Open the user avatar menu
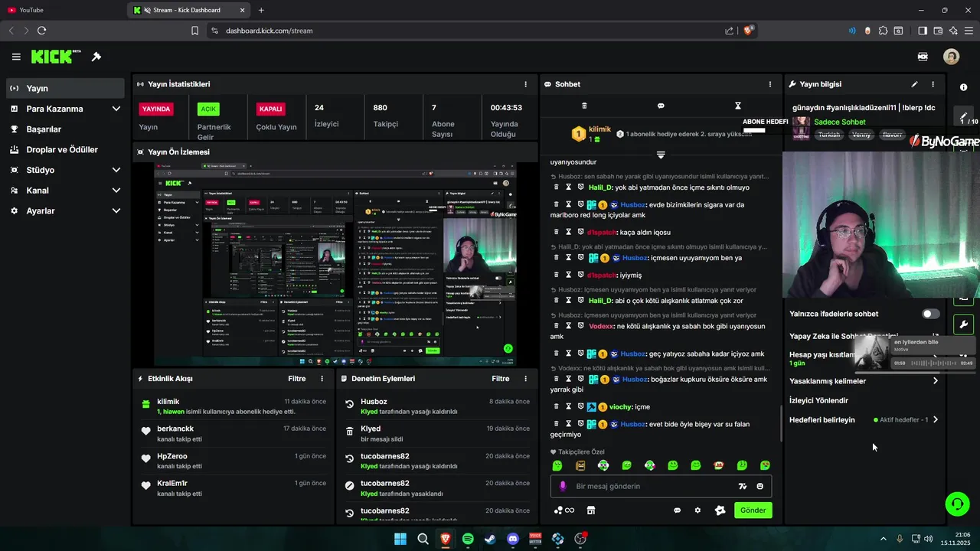The image size is (980, 551). pos(951,57)
